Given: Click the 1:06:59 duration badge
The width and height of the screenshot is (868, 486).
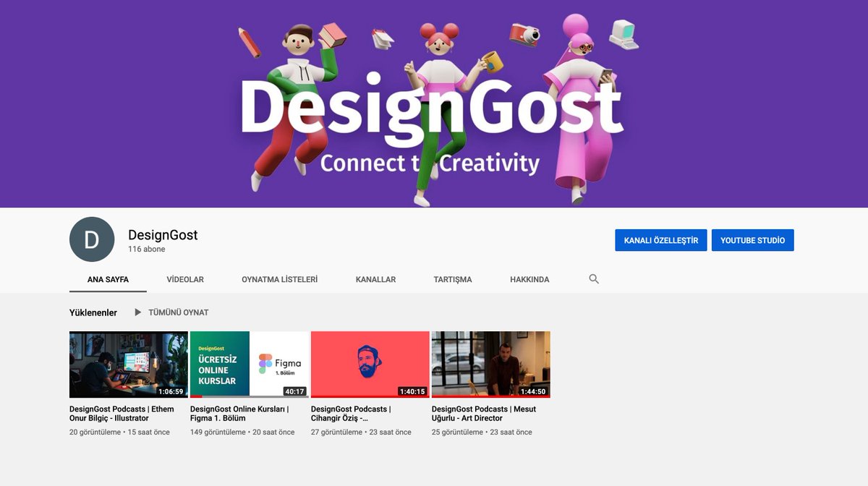Looking at the screenshot, I should click(x=171, y=391).
